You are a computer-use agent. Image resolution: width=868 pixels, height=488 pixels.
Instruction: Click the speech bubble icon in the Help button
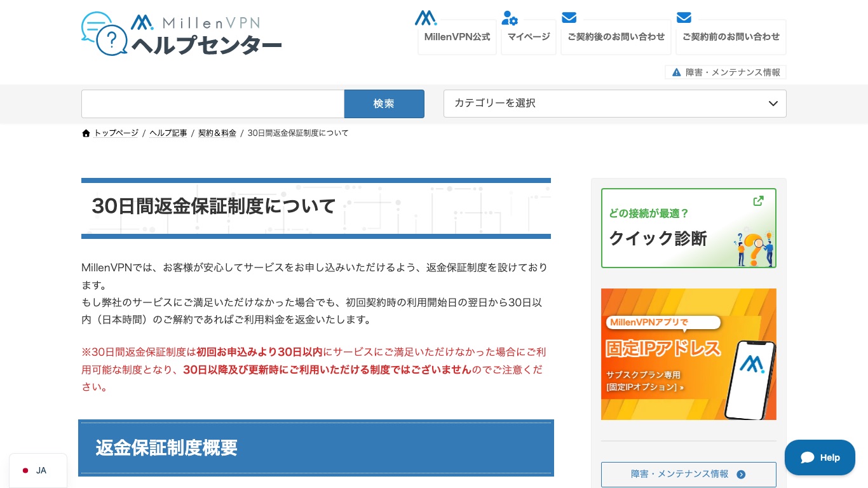(x=808, y=457)
